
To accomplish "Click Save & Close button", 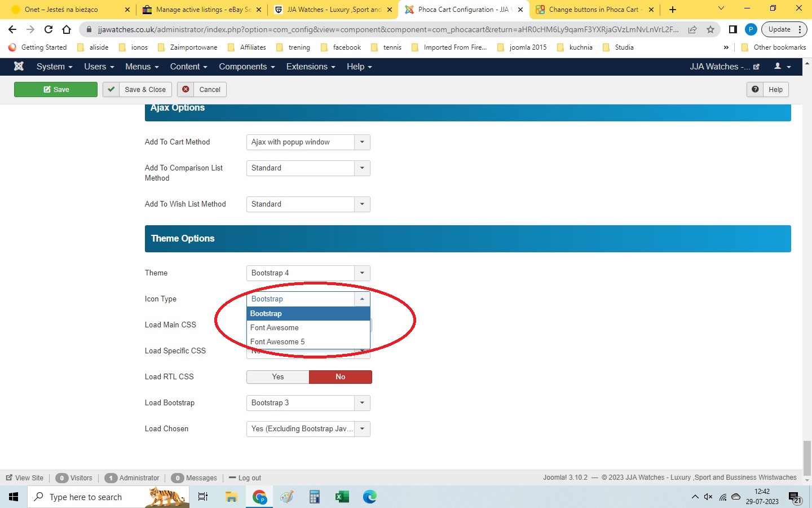I will (x=137, y=89).
